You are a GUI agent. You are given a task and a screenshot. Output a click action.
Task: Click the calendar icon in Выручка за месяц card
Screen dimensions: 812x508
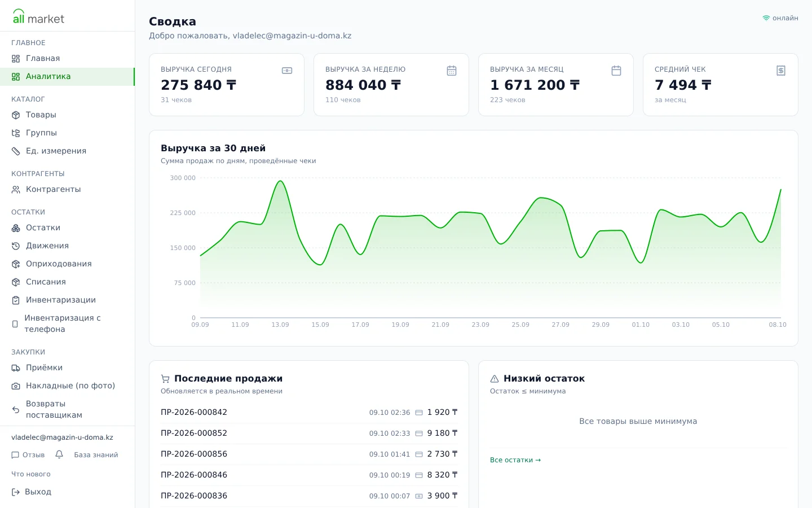(616, 71)
